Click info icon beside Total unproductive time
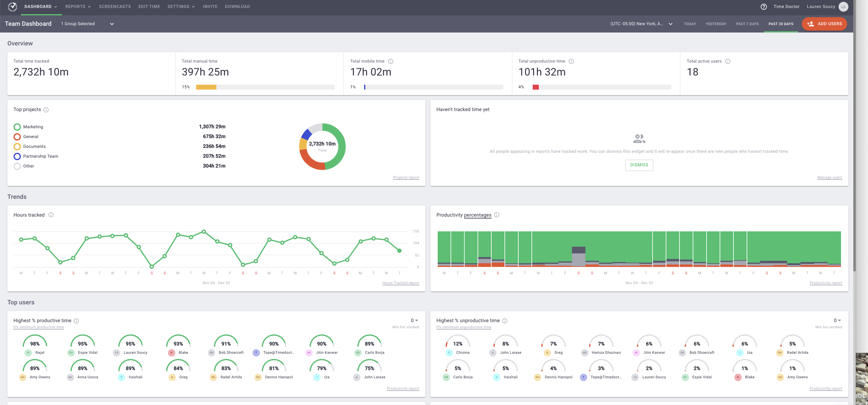Screen dimensions: 868x405 click(571, 61)
